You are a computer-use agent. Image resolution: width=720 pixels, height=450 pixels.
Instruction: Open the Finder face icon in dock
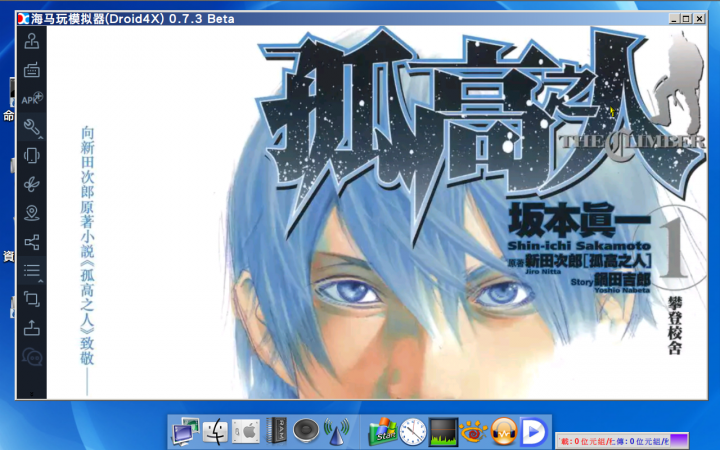point(215,432)
